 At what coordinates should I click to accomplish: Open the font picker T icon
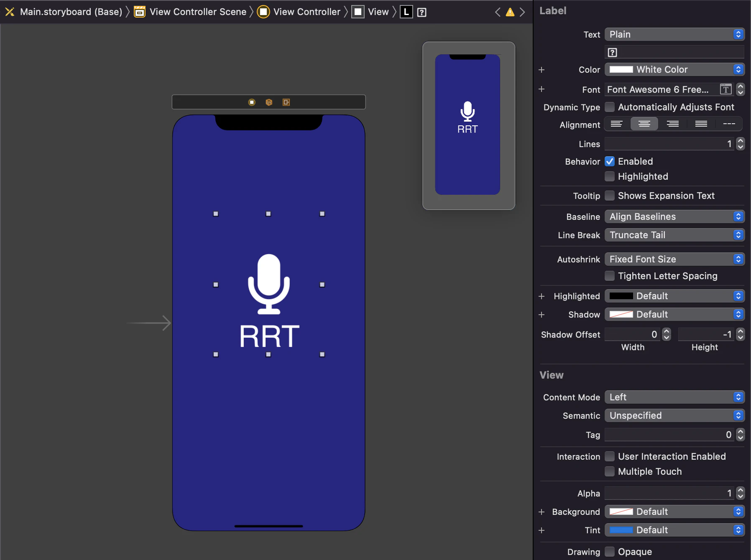coord(725,89)
